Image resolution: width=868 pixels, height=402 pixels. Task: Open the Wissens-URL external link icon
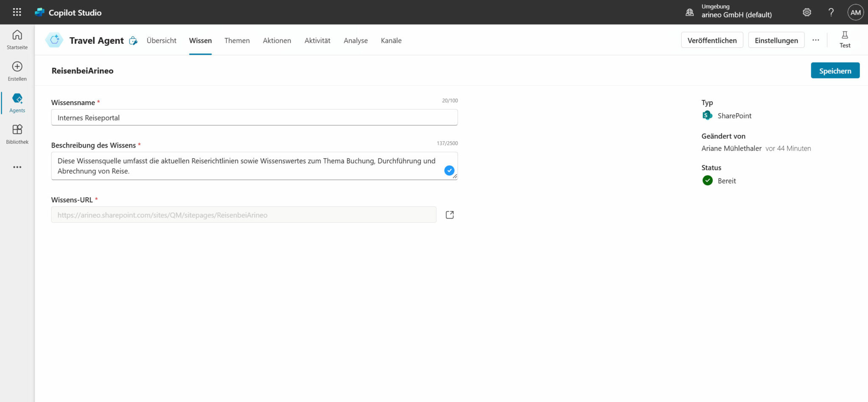tap(450, 215)
